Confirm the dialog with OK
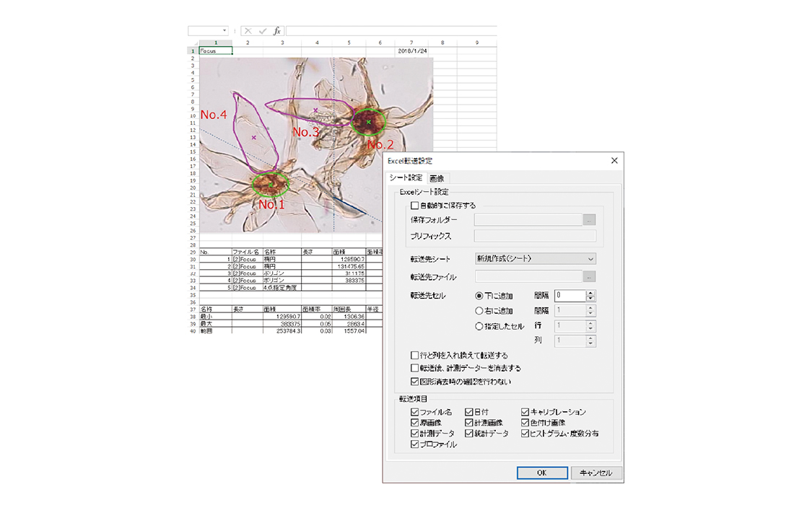Image resolution: width=812 pixels, height=505 pixels. pyautogui.click(x=541, y=473)
